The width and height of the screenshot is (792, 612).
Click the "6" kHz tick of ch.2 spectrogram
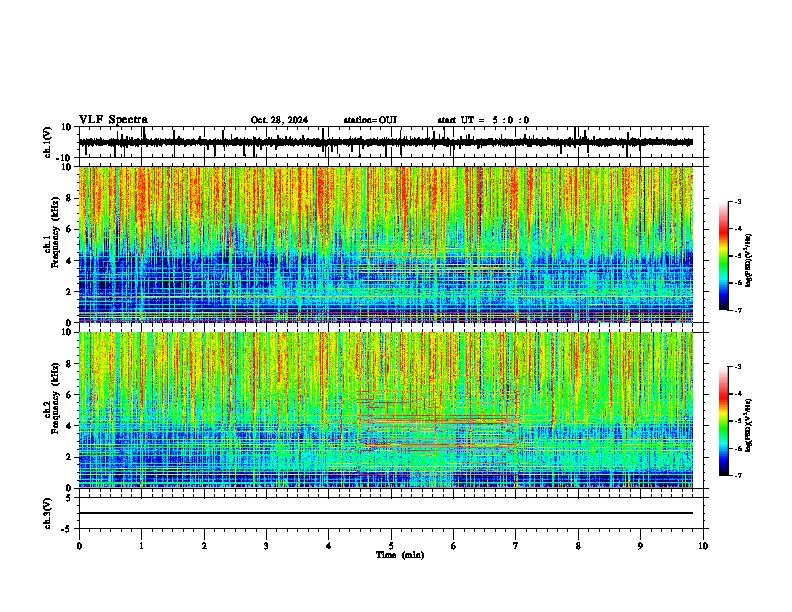coord(70,395)
